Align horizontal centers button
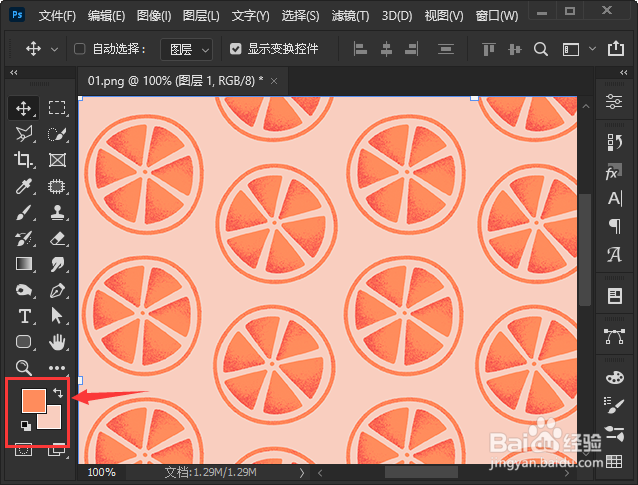This screenshot has height=485, width=638. pos(386,49)
